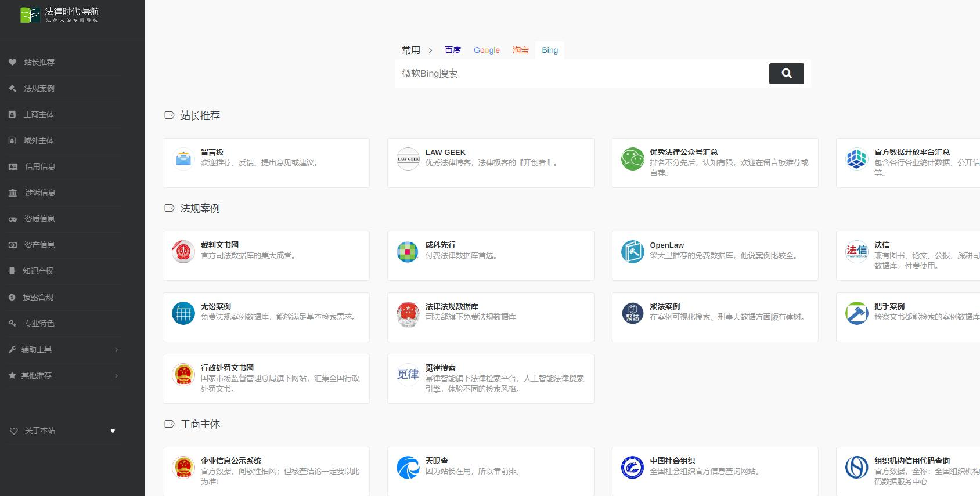Viewport: 980px width, 496px height.
Task: Click the money icon beside 资产信息
Action: point(13,245)
